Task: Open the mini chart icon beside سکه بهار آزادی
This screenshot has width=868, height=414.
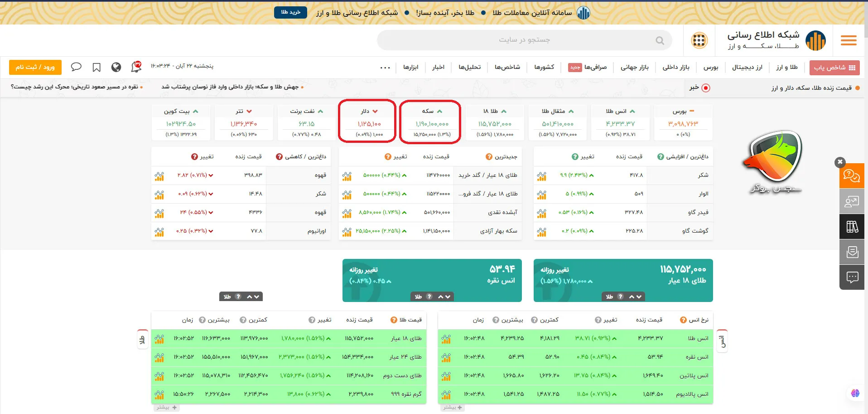Action: (347, 231)
